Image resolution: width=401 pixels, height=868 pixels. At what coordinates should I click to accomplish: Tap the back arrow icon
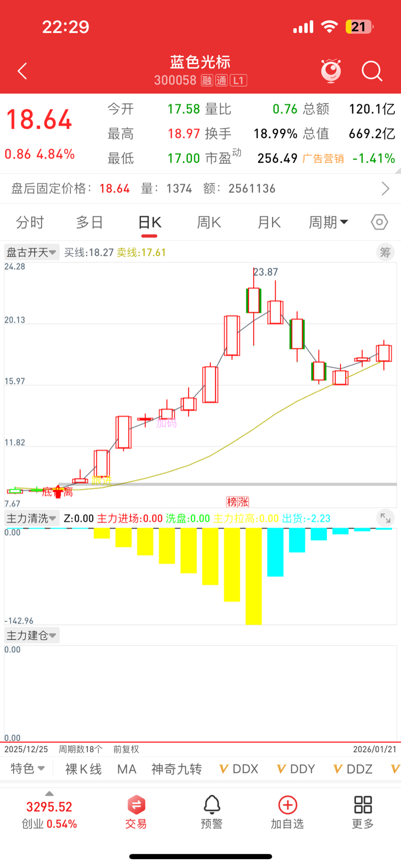pos(22,71)
